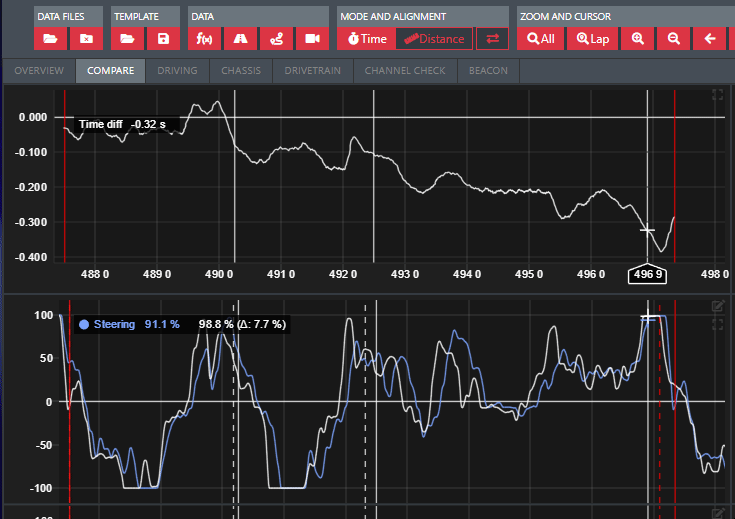Expand time diff chart to fullscreen
The image size is (735, 519).
pos(717,95)
